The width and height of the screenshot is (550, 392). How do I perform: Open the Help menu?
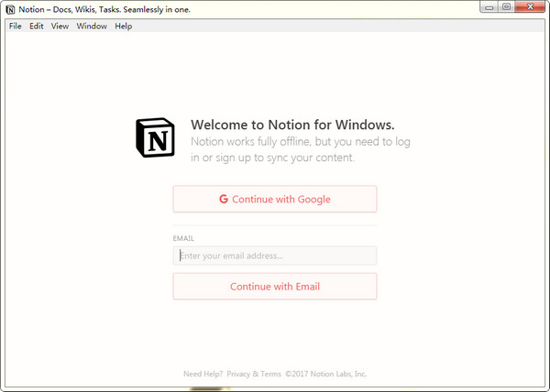(124, 27)
